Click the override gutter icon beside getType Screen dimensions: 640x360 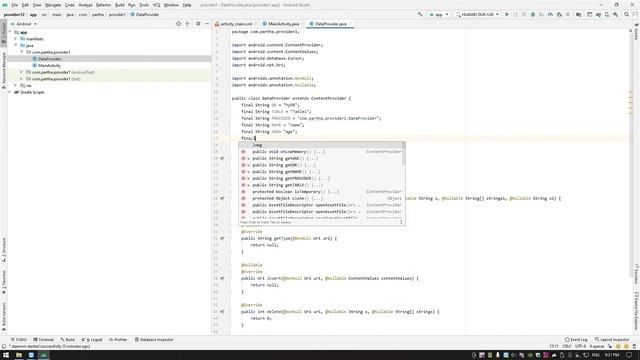point(222,238)
